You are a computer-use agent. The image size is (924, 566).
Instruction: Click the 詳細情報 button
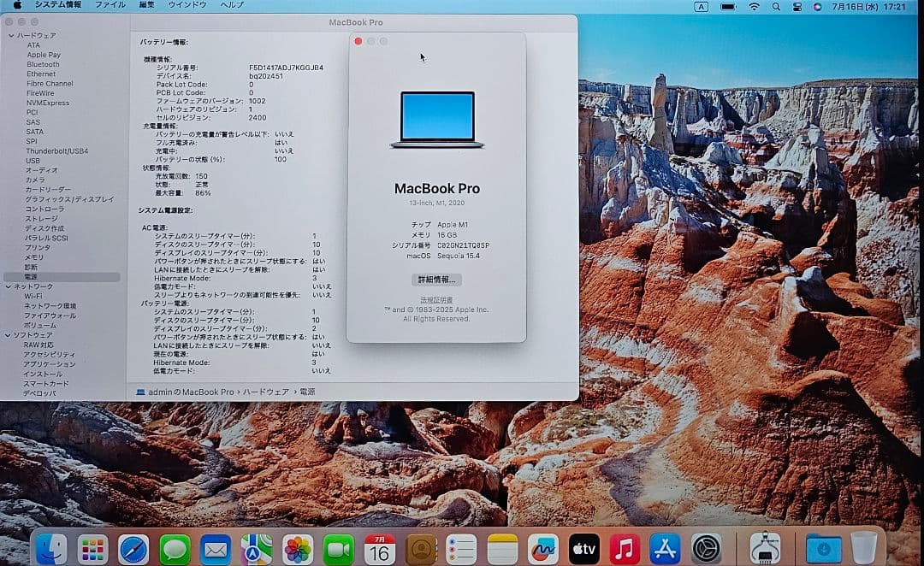(x=436, y=280)
